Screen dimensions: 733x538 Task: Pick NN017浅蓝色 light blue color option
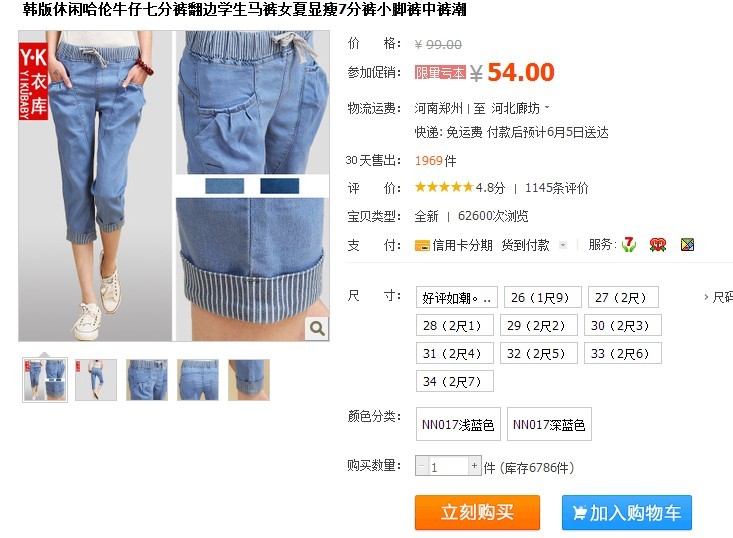[458, 424]
